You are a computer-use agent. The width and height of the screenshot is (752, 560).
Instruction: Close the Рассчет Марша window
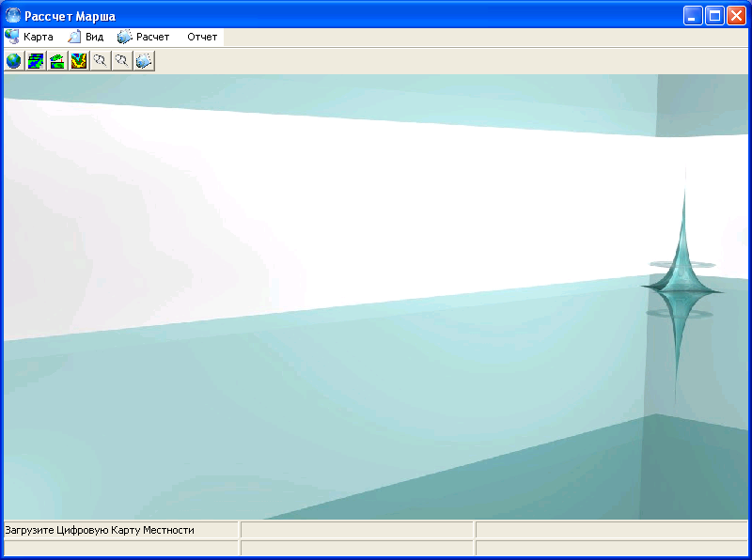click(x=736, y=16)
